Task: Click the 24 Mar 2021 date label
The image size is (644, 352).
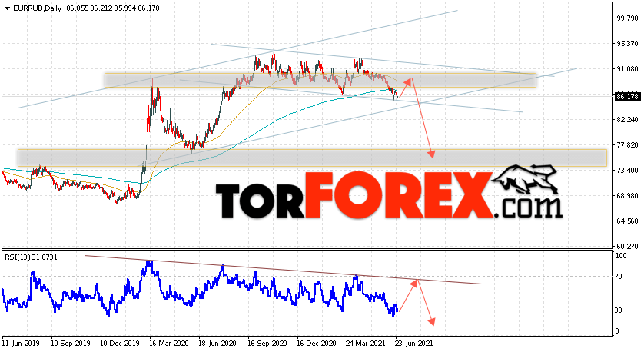Action: (366, 343)
